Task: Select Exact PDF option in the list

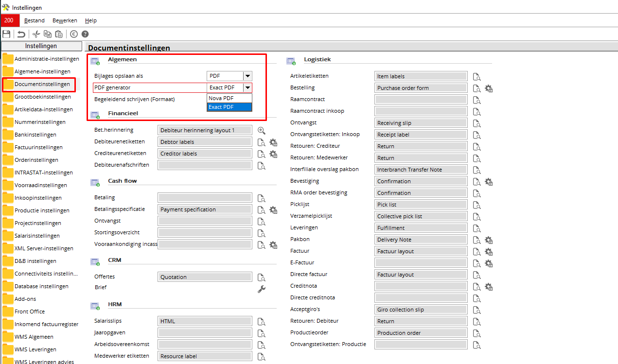Action: (230, 106)
